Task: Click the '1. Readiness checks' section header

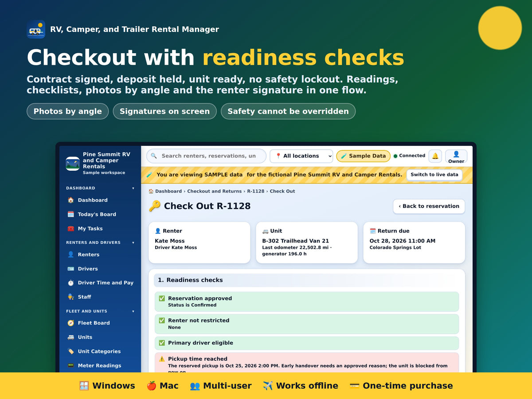Action: (x=307, y=280)
